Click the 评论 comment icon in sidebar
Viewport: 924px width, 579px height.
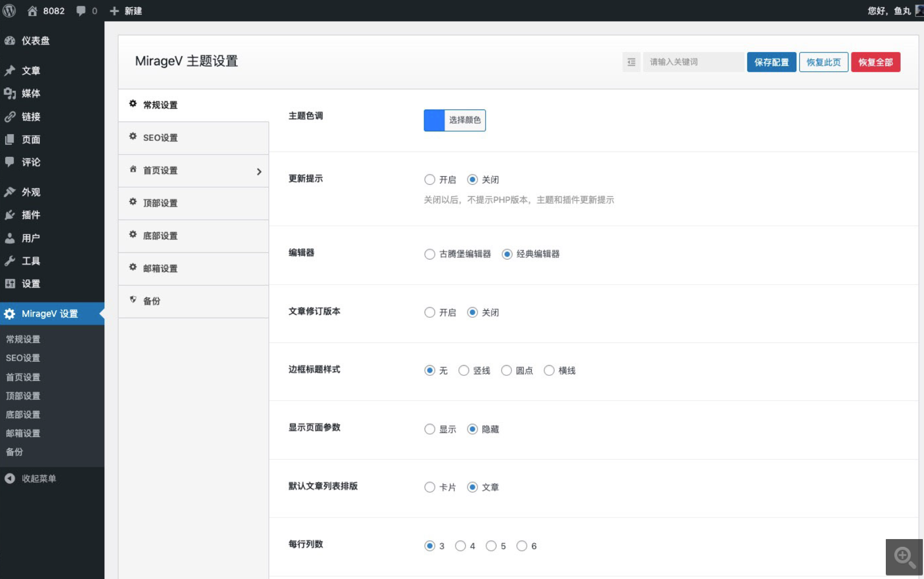point(10,162)
